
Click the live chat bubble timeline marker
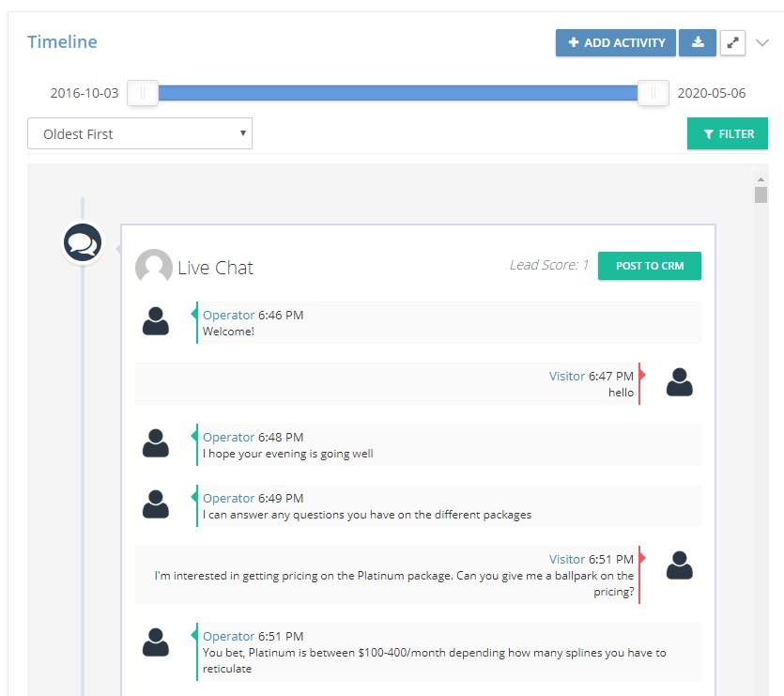pos(83,242)
